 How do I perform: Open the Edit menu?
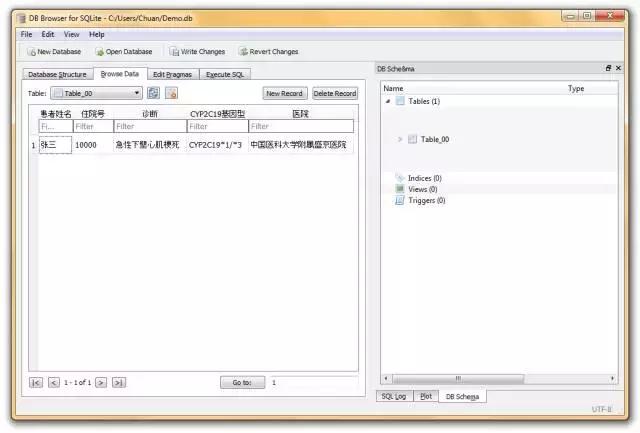(48, 34)
